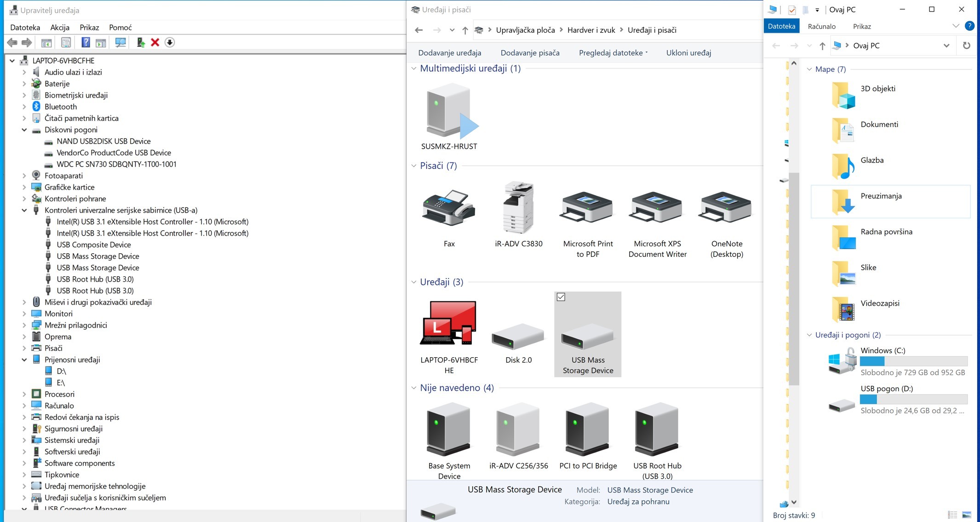
Task: Uncheck the USB Mass Storage Device checkbox
Action: pyautogui.click(x=561, y=297)
